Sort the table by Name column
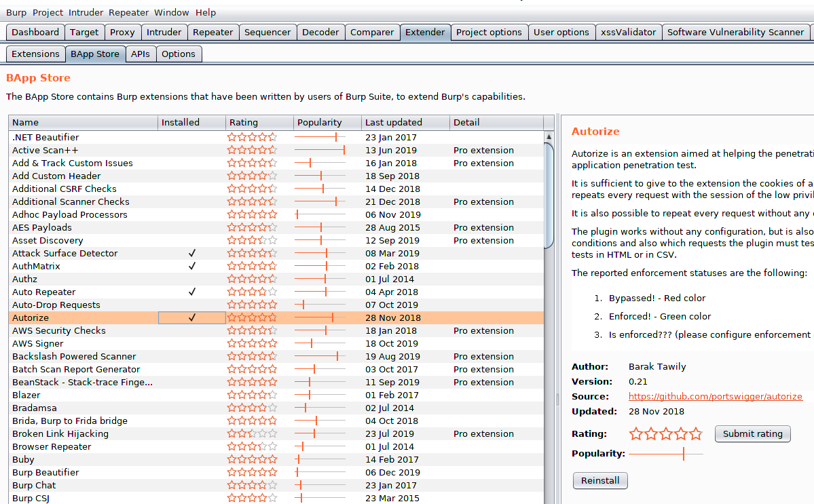 pos(83,122)
